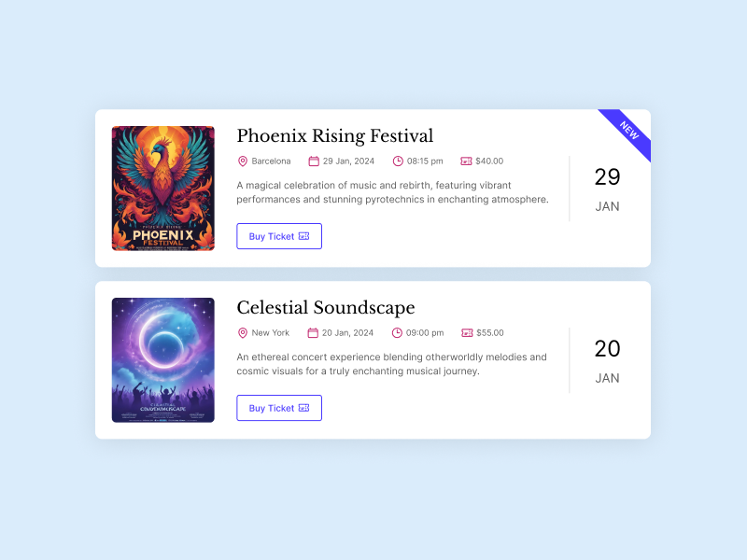Click the ticket price icon beside $55.00
The width and height of the screenshot is (747, 560).
466,333
